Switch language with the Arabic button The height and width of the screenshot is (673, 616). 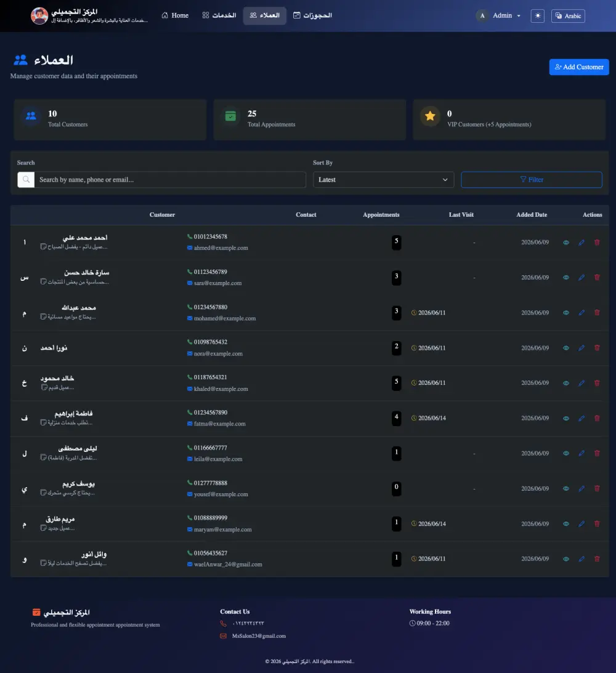click(x=568, y=16)
